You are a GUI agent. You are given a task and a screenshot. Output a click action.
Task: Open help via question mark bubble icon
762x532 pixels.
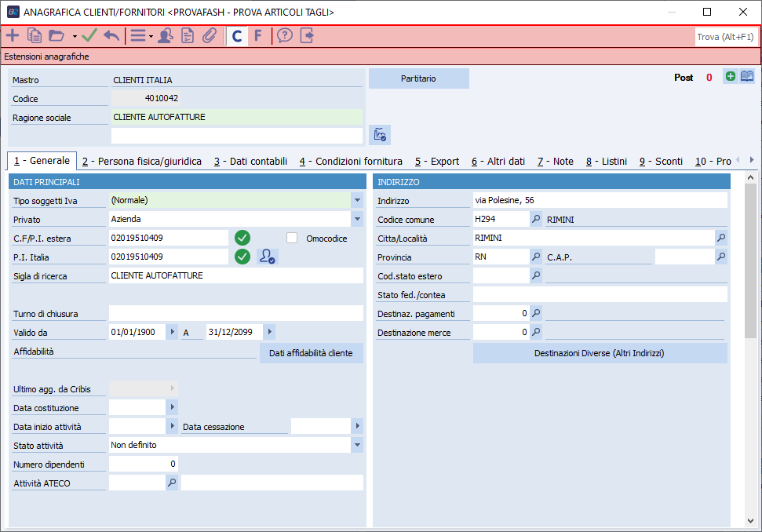pyautogui.click(x=285, y=35)
